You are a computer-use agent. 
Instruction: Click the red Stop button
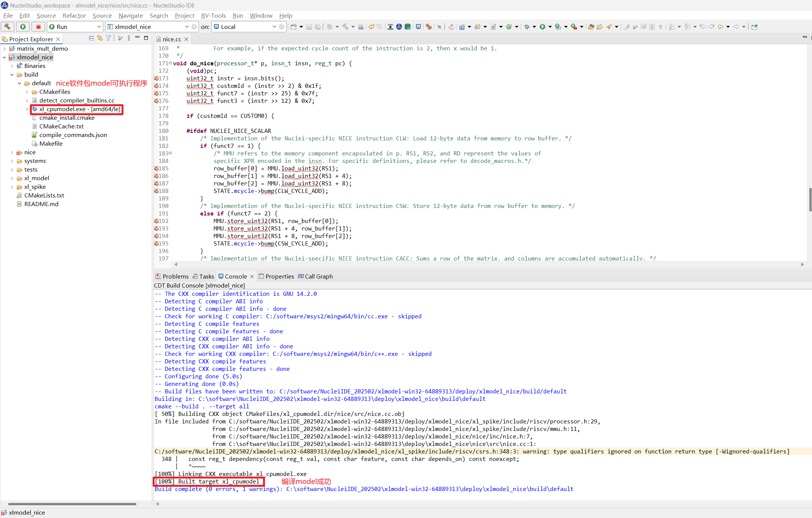click(x=38, y=27)
